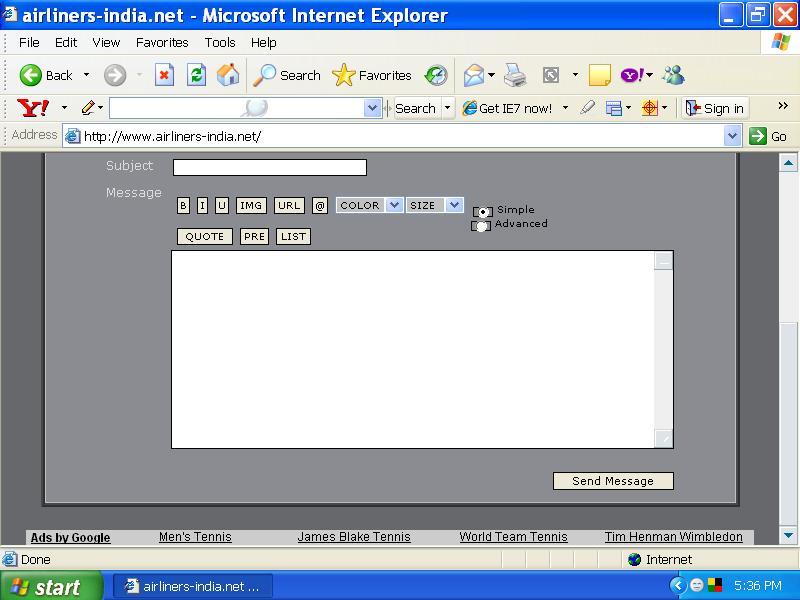
Task: Select the highlighter pen icon in Yahoo toolbar
Action: 588,108
